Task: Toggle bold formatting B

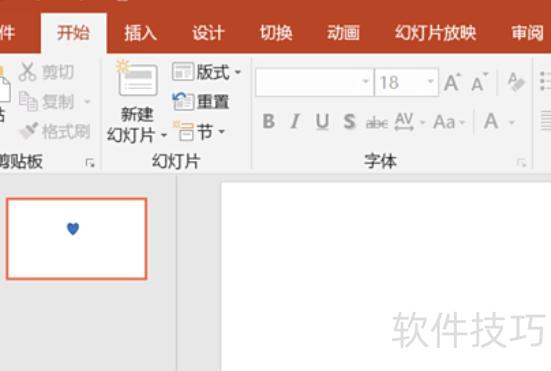Action: (x=269, y=122)
